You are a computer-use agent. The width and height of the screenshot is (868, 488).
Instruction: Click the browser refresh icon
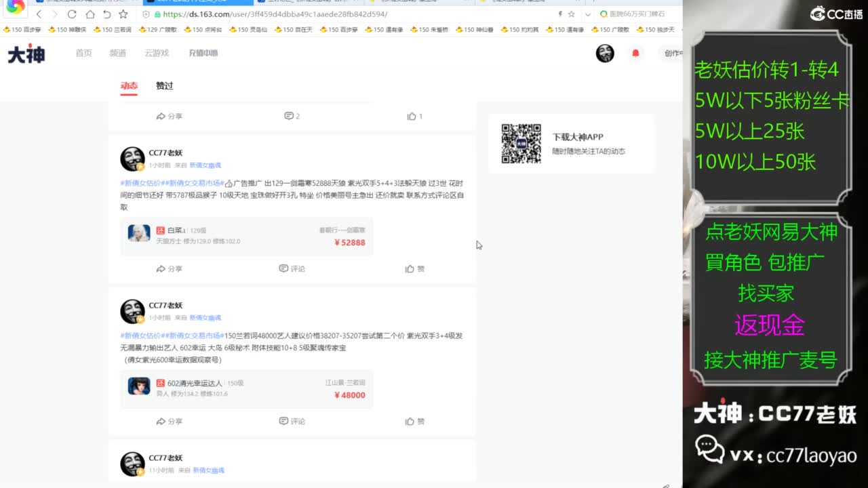point(71,14)
